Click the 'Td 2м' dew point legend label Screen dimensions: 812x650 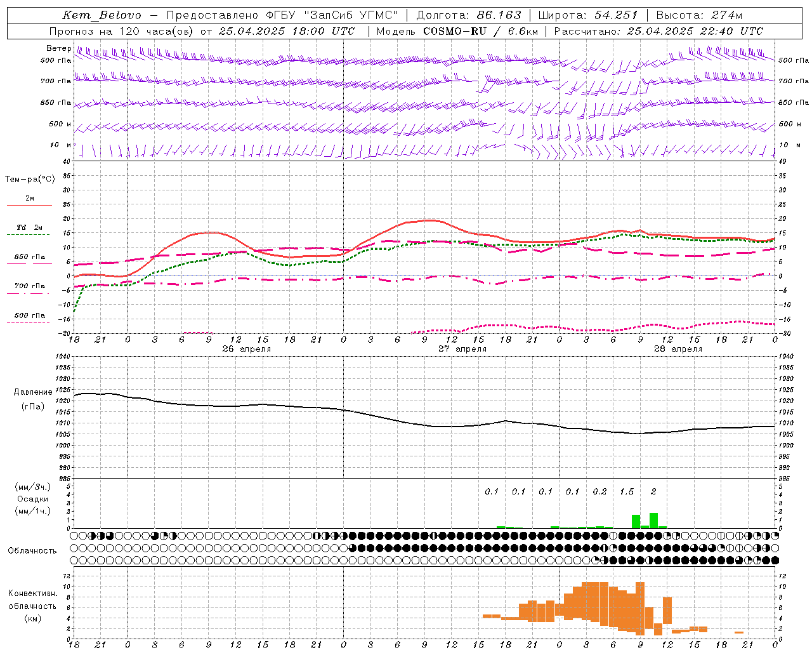click(30, 227)
